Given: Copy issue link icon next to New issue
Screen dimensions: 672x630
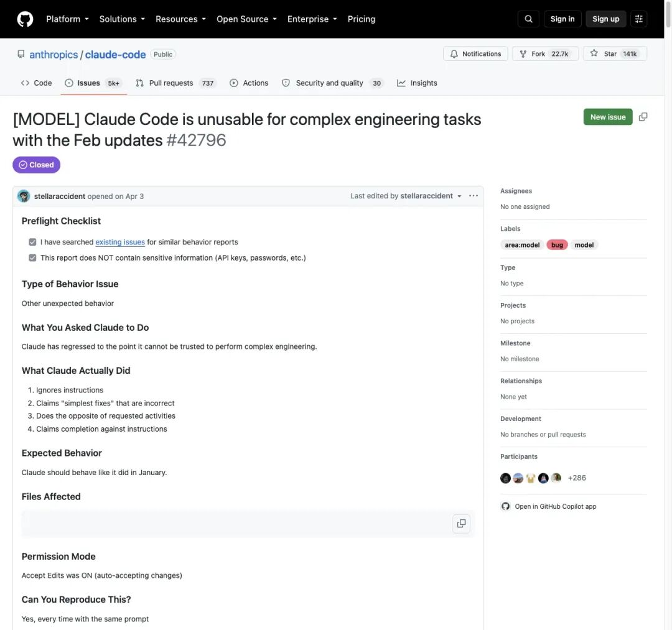Looking at the screenshot, I should (643, 117).
